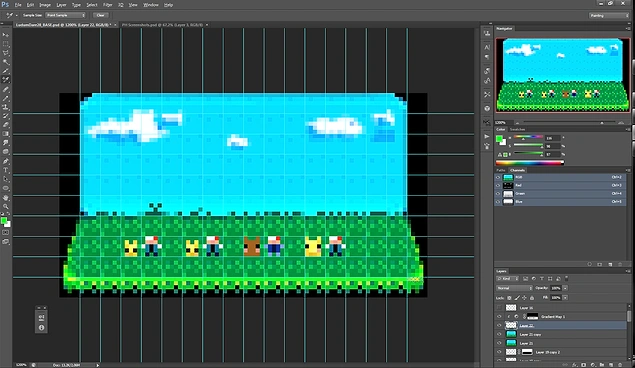Select the Hand tool

[x=6, y=198]
